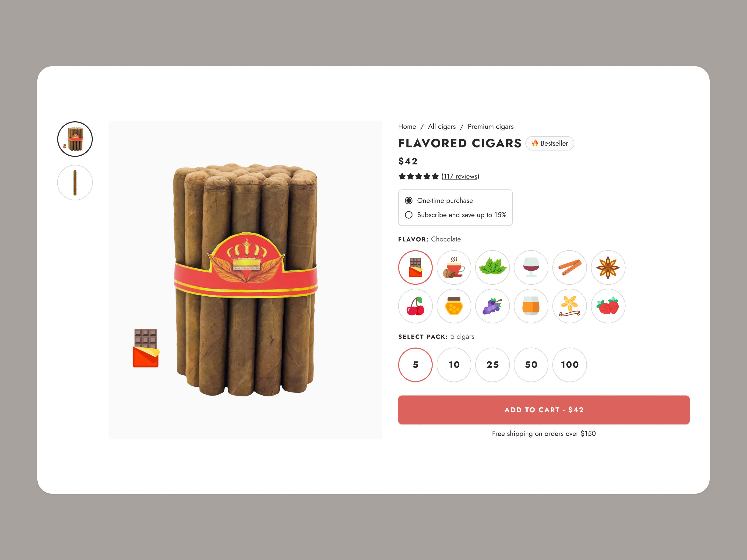Enable Subscribe and save option
The image size is (747, 560).
coord(409,215)
